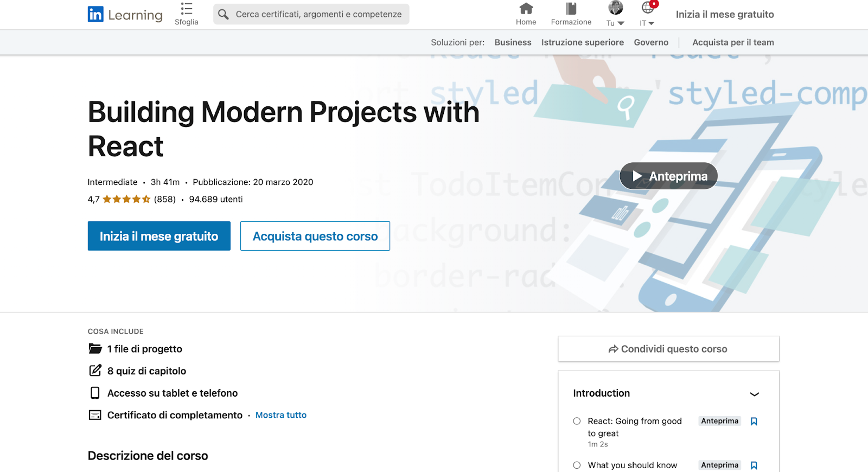Open Formazione book icon

coord(571,8)
